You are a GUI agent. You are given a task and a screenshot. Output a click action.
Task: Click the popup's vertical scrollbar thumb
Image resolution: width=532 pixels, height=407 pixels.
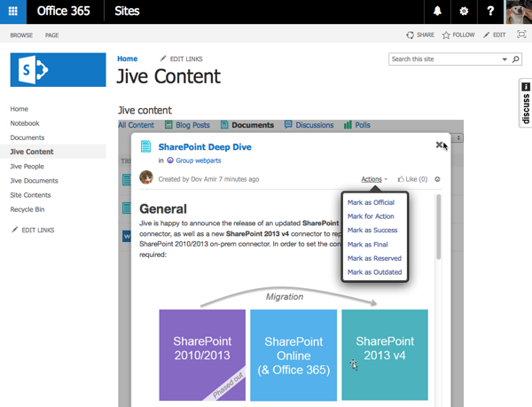coord(438,227)
